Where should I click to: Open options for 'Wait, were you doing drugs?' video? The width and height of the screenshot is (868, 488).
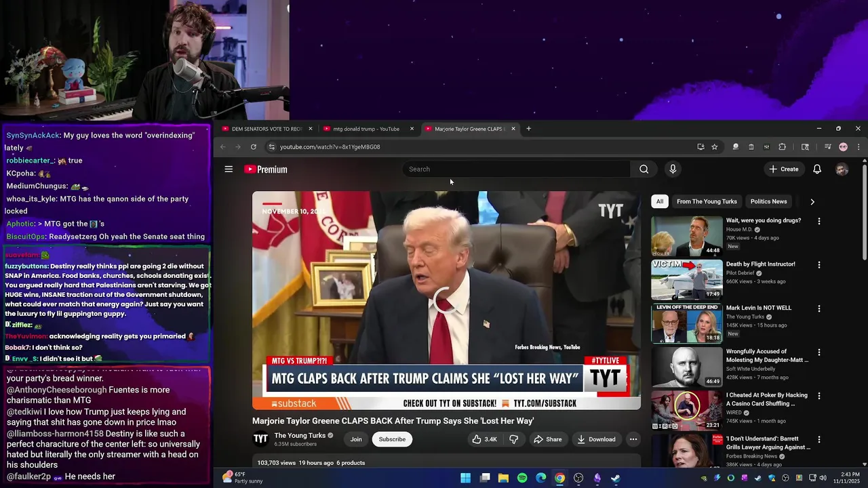[819, 221]
